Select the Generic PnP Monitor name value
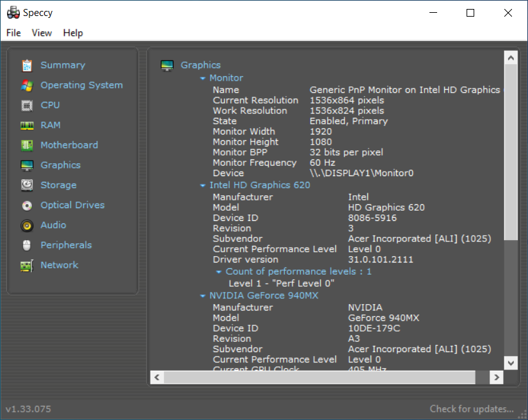This screenshot has width=528, height=420. [x=405, y=90]
